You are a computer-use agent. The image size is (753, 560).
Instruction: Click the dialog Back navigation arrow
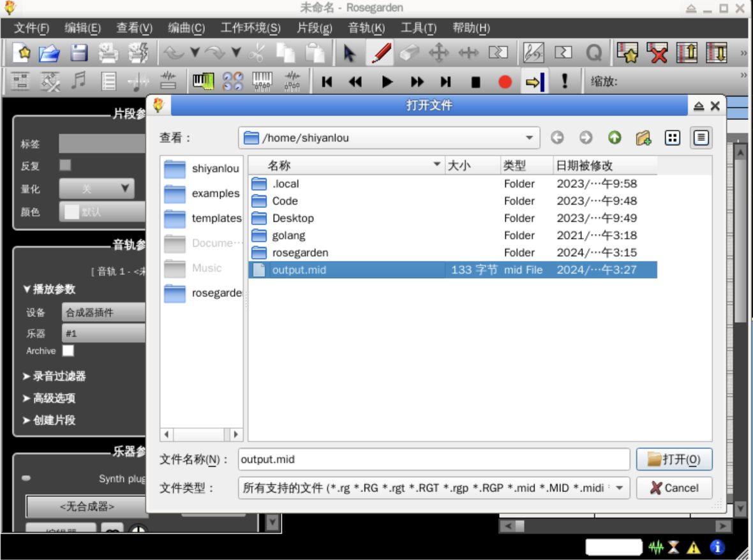pos(557,138)
